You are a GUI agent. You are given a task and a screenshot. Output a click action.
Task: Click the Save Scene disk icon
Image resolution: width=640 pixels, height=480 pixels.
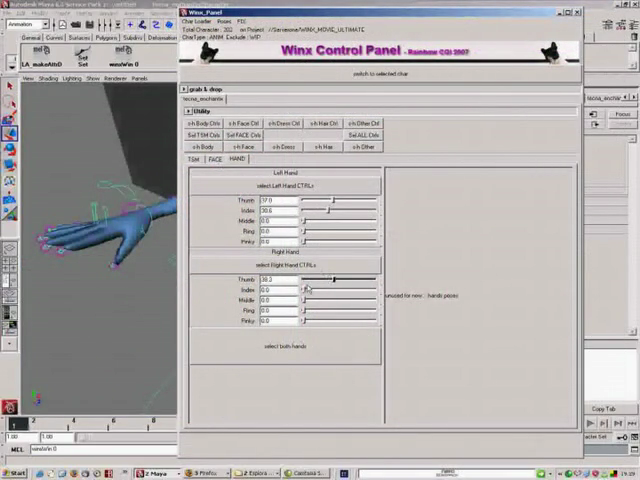point(90,25)
